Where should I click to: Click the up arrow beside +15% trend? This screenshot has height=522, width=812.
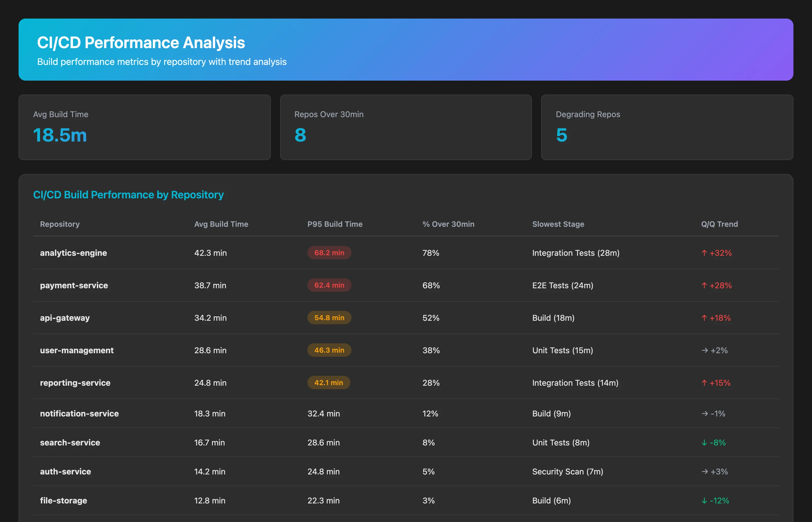pyautogui.click(x=704, y=383)
